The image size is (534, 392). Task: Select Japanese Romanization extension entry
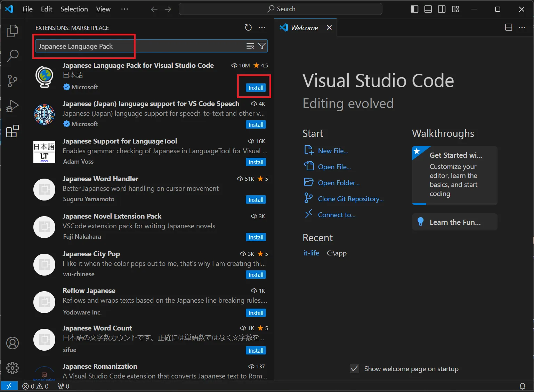(x=150, y=371)
